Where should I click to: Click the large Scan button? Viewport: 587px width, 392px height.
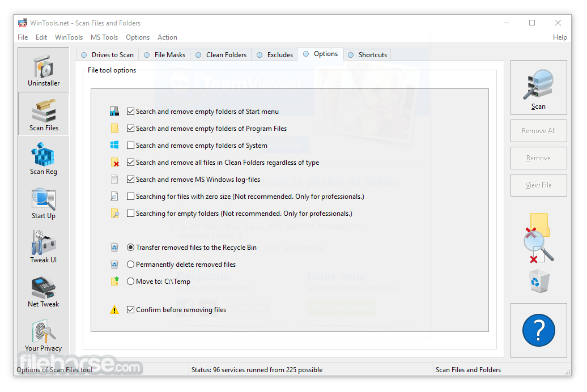[x=538, y=88]
